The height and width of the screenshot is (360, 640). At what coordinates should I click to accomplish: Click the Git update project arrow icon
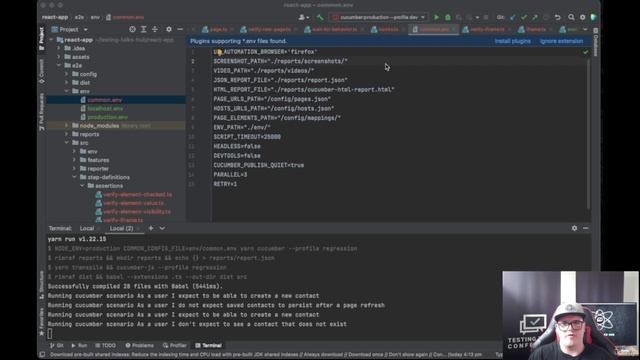pos(513,18)
